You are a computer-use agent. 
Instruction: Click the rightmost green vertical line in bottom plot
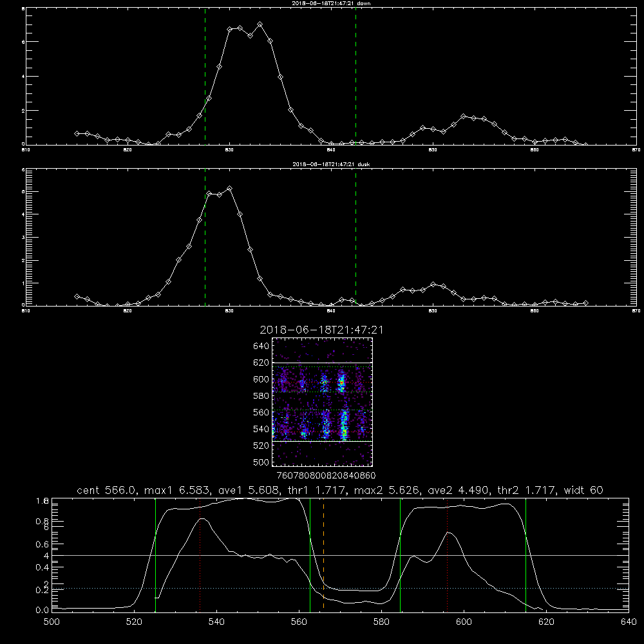point(526,554)
